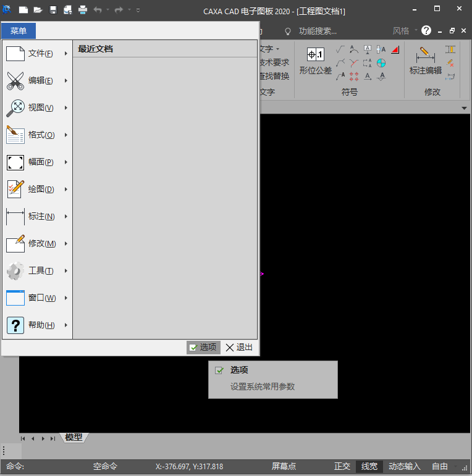Click the 最近文档 header text
Viewport: 472px width, 476px height.
coord(95,49)
